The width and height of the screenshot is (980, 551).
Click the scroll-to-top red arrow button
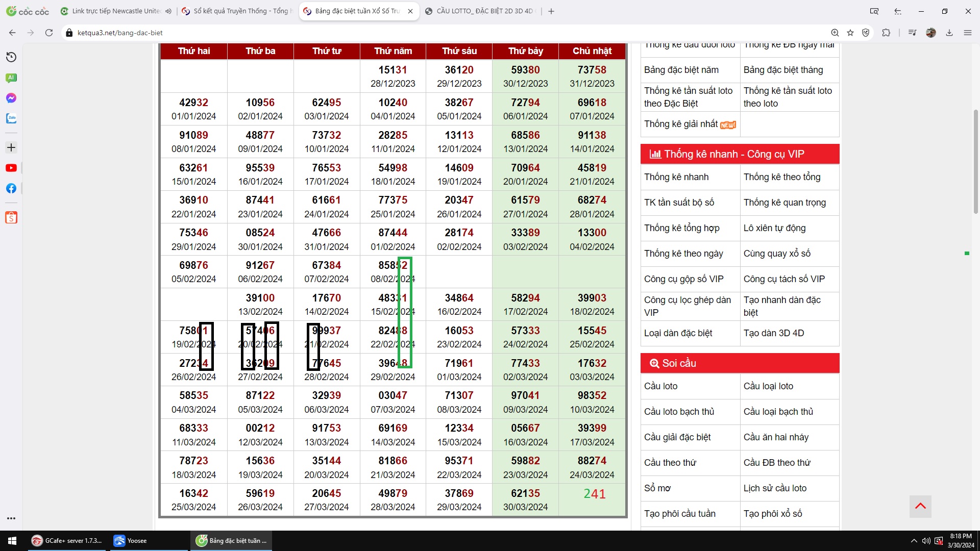[920, 506]
